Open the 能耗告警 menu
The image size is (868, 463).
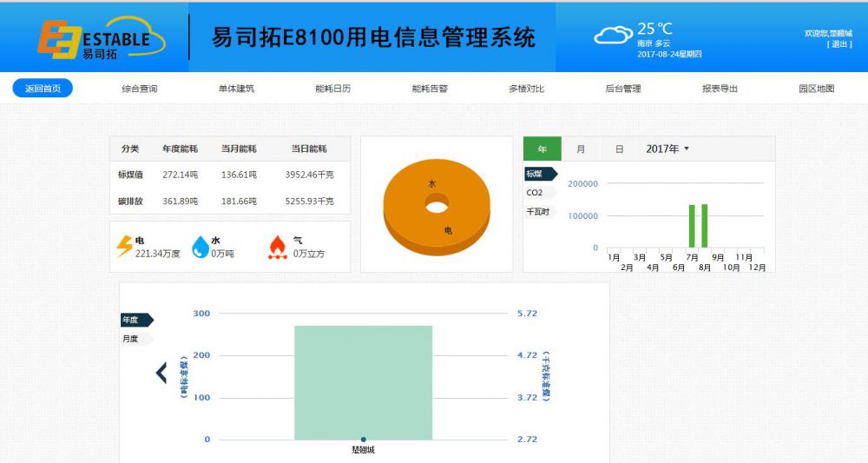point(430,89)
